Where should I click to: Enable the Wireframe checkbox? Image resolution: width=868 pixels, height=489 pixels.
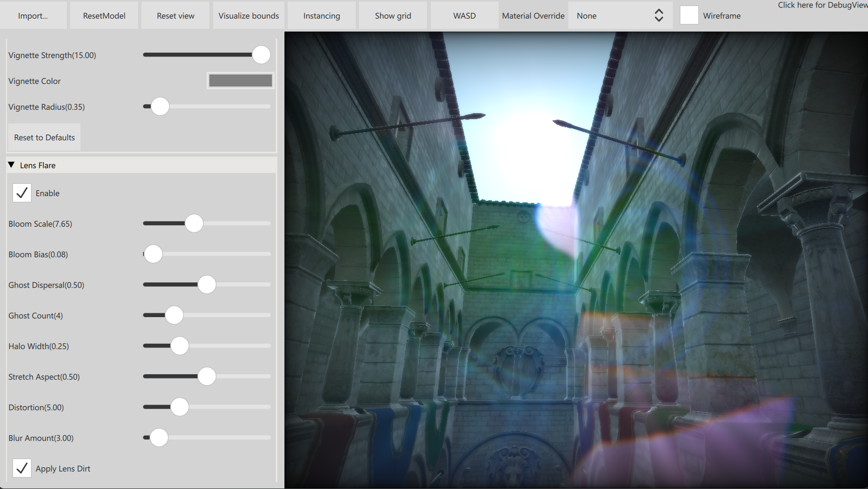689,16
